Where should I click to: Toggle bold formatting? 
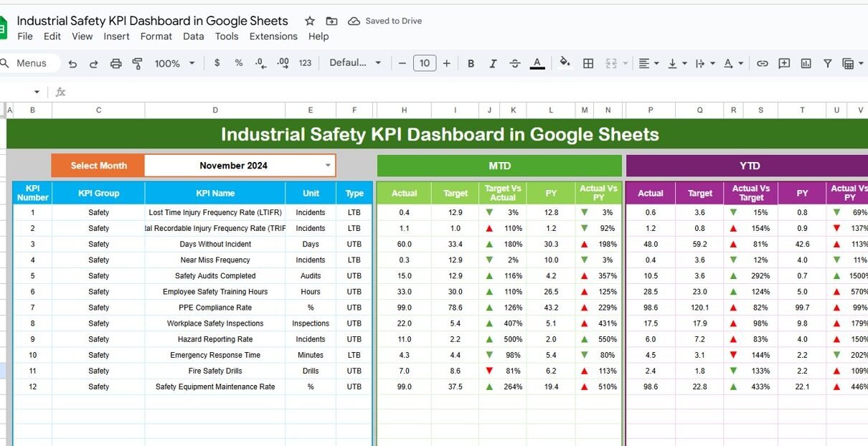click(x=471, y=64)
